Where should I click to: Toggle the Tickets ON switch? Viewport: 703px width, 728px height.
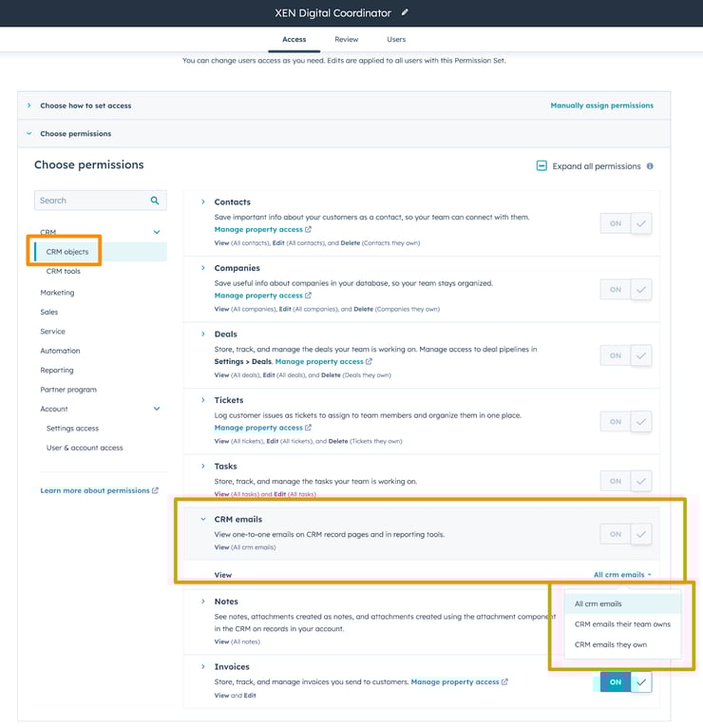coord(625,422)
